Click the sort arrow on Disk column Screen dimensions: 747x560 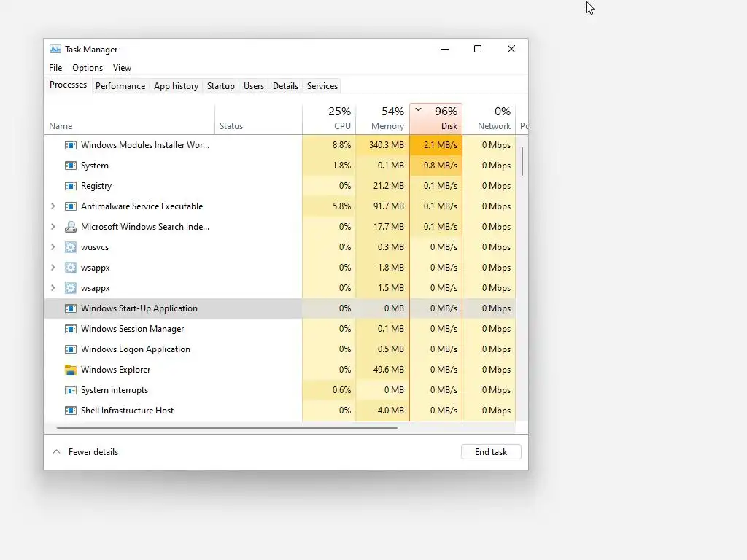pos(418,109)
